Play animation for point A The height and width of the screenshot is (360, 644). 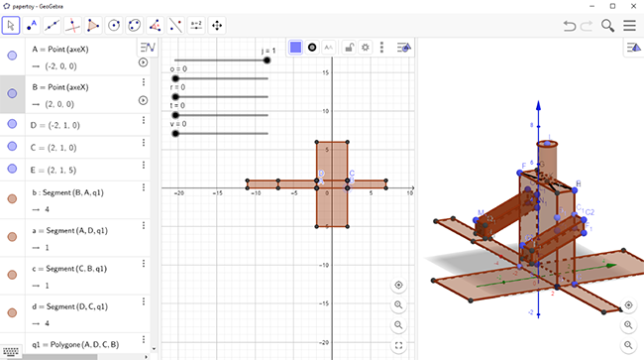(143, 62)
